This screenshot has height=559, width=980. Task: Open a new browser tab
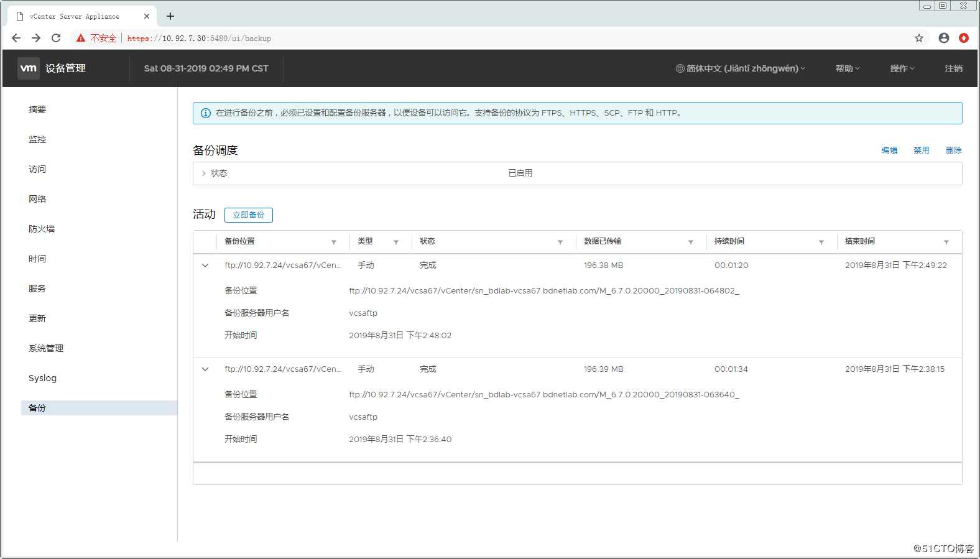pos(170,16)
